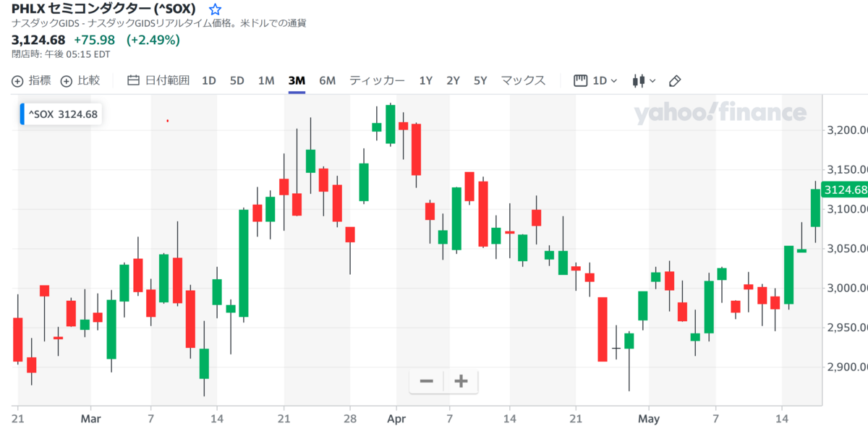Click the May date axis label
The width and height of the screenshot is (868, 426).
pyautogui.click(x=649, y=419)
